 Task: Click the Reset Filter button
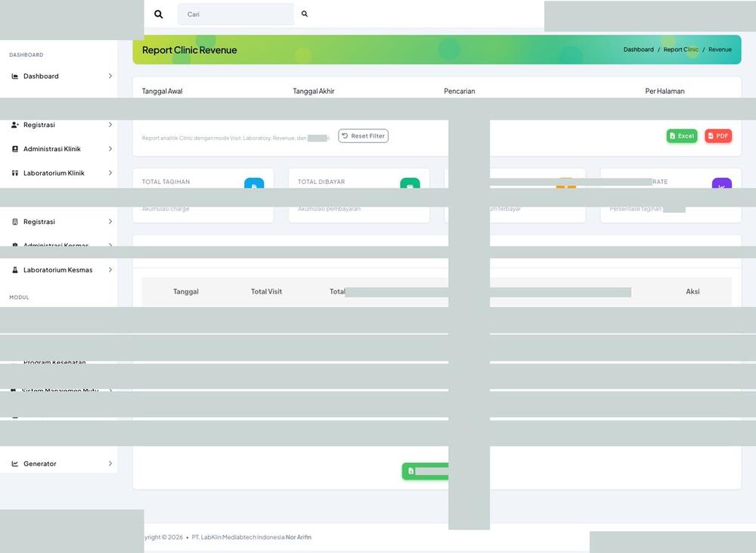click(363, 136)
